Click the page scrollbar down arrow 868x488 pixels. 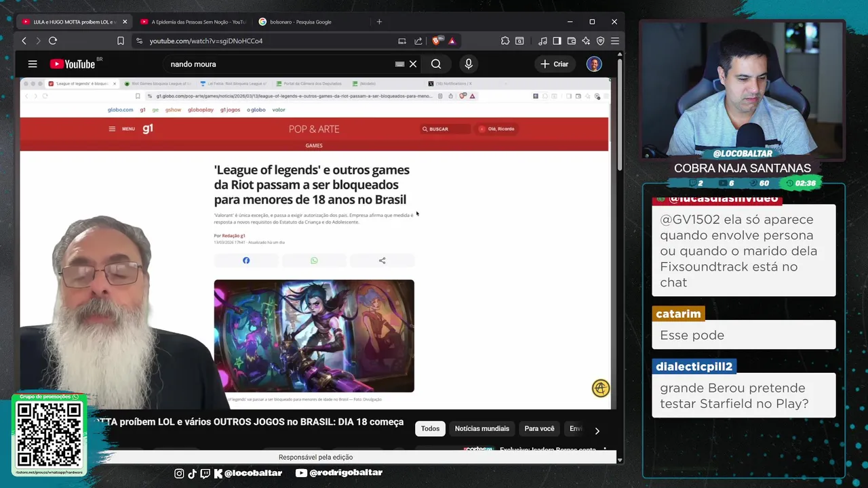[620, 460]
